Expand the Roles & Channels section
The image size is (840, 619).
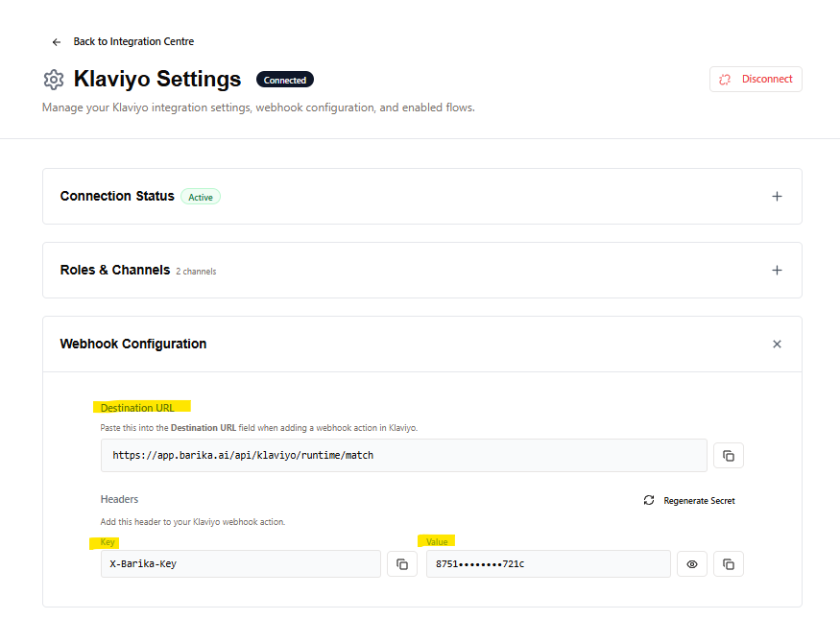point(777,271)
